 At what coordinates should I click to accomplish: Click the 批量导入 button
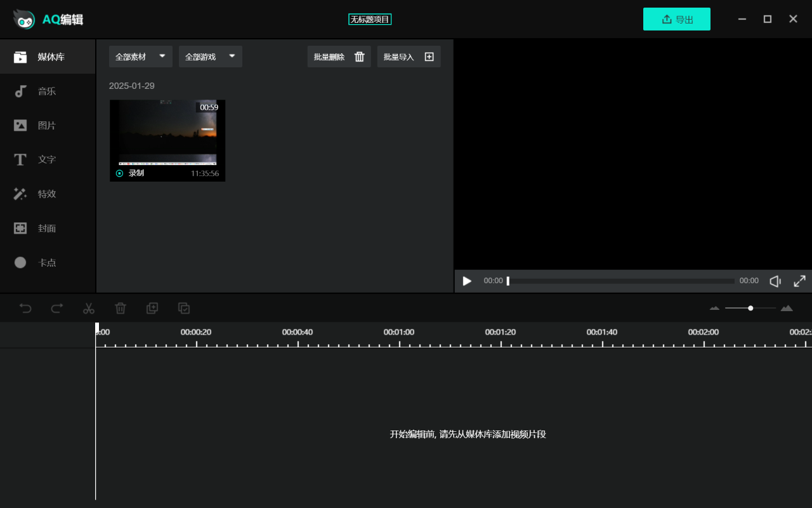pyautogui.click(x=409, y=57)
